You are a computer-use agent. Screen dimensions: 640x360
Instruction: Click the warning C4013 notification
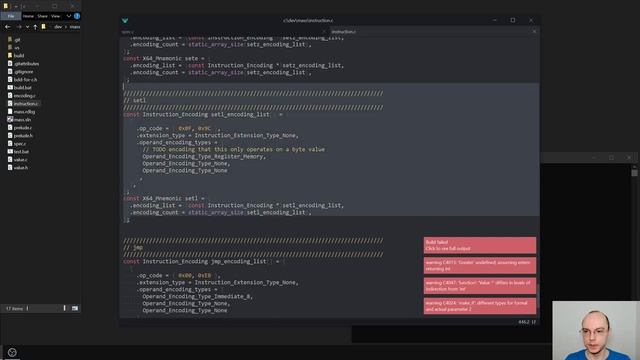(480, 265)
